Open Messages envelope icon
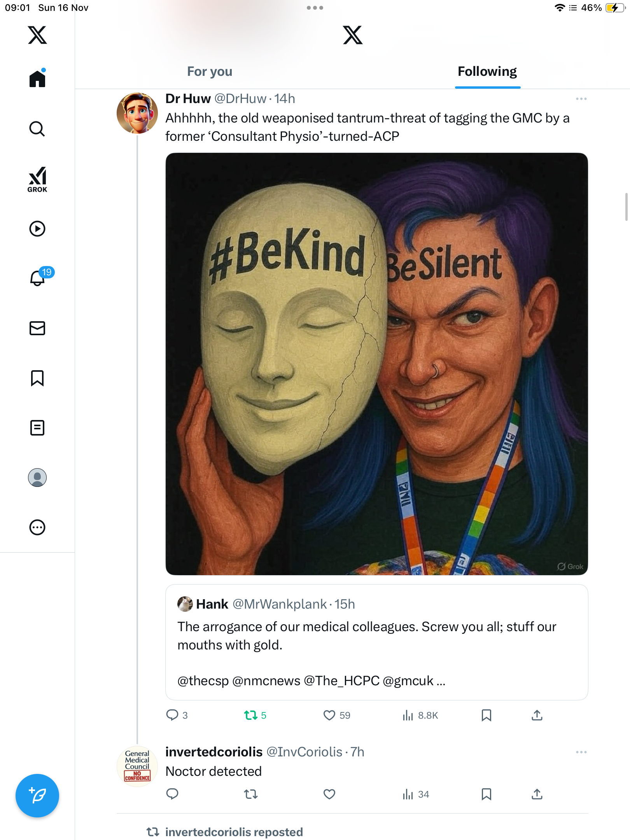The height and width of the screenshot is (840, 630). [x=37, y=328]
